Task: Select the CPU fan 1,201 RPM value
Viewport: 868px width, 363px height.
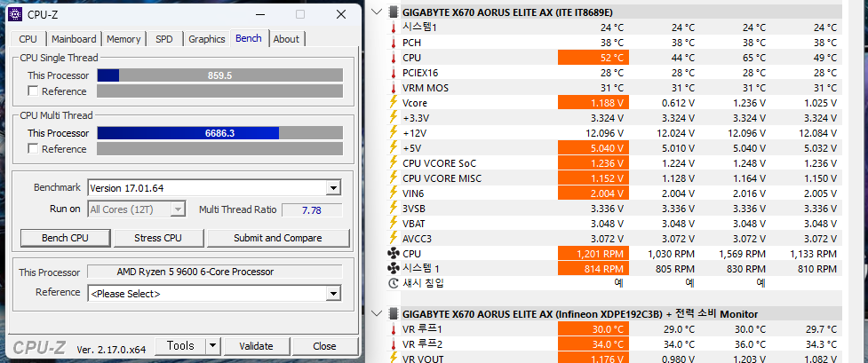Action: pyautogui.click(x=593, y=254)
